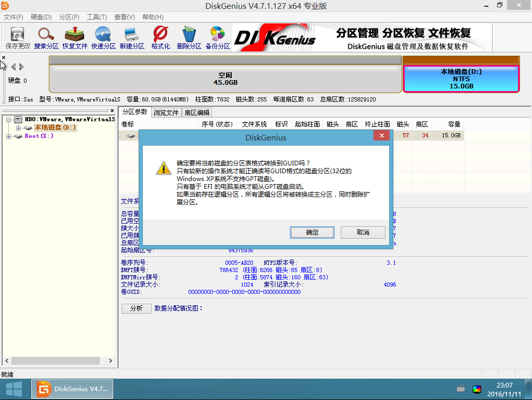
Task: Select 本地磁盘 (D:) in the disk tree
Action: pyautogui.click(x=55, y=127)
